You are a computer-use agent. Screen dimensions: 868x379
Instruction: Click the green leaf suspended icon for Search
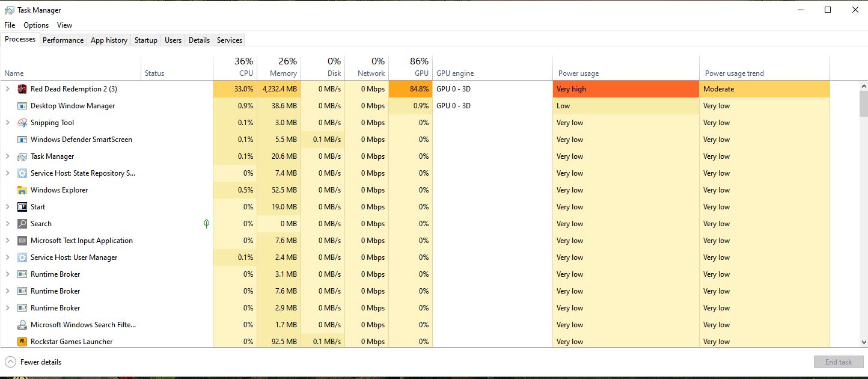[206, 224]
